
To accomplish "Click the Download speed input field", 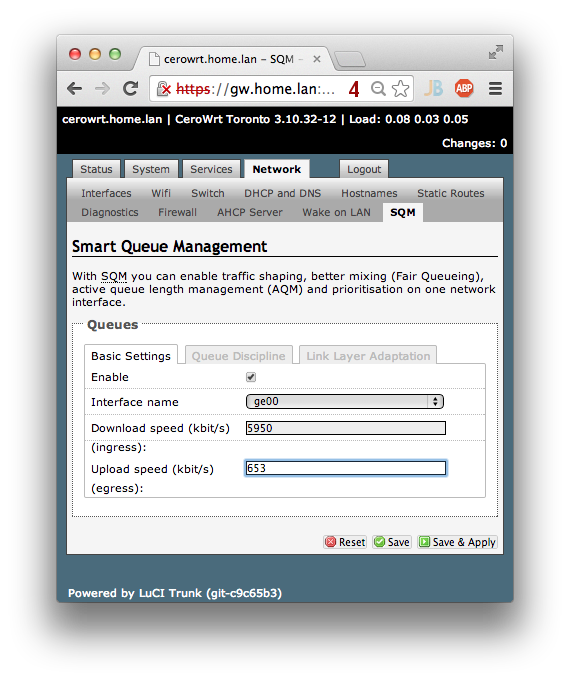I will click(346, 428).
